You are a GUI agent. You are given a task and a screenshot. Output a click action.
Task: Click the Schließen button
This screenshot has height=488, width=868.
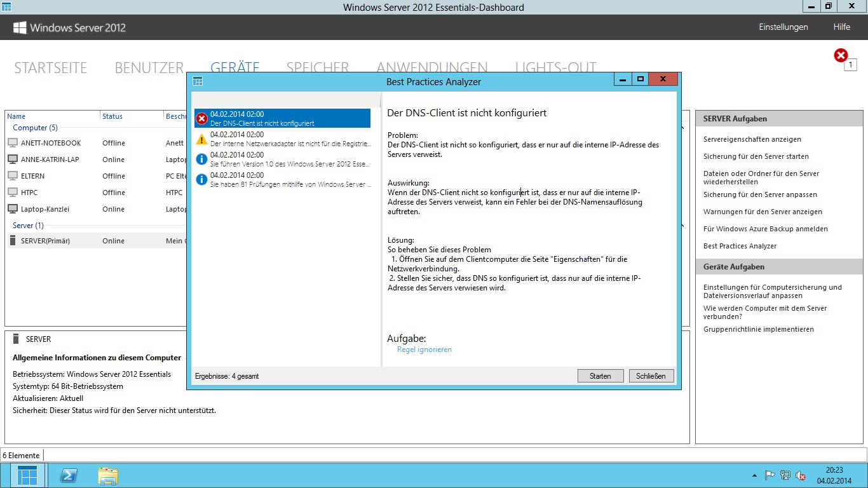651,376
